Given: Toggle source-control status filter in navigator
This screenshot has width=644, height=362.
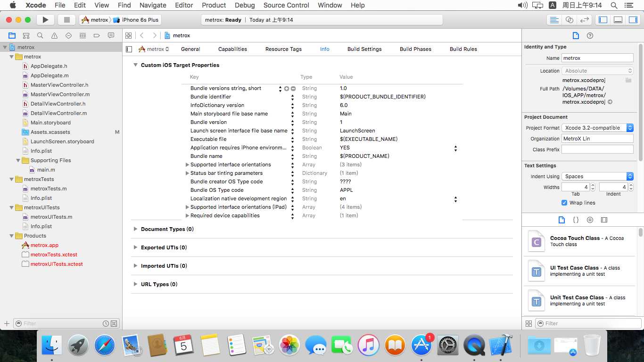Looking at the screenshot, I should pyautogui.click(x=114, y=323).
